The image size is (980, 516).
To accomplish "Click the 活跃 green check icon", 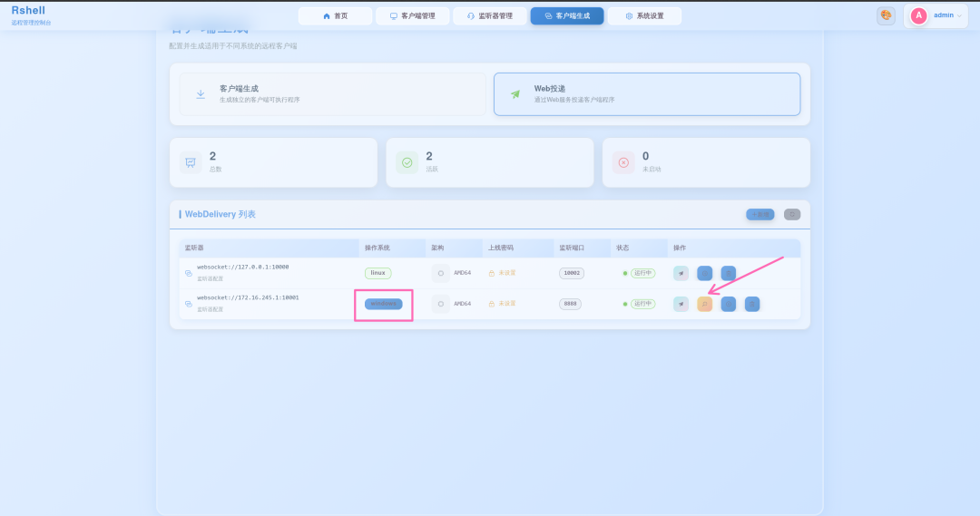I will [407, 162].
